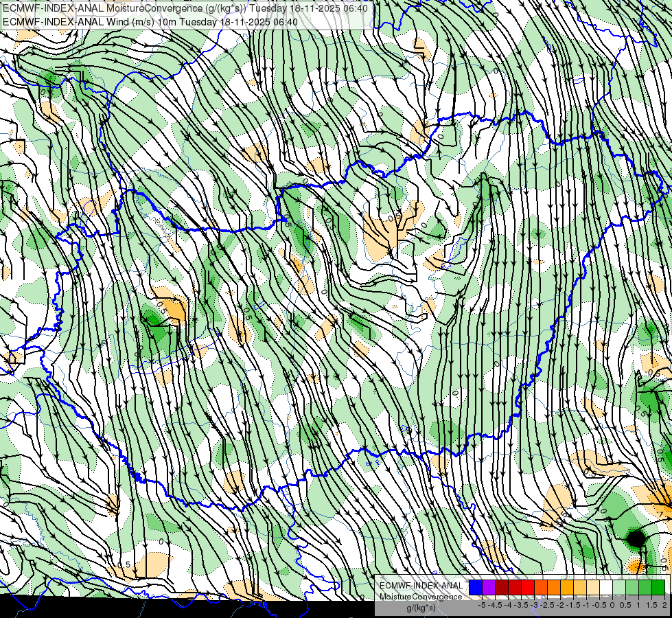Viewport: 672px width, 618px height.
Task: Click the white legend swatch left of 0
Action: coord(606,588)
